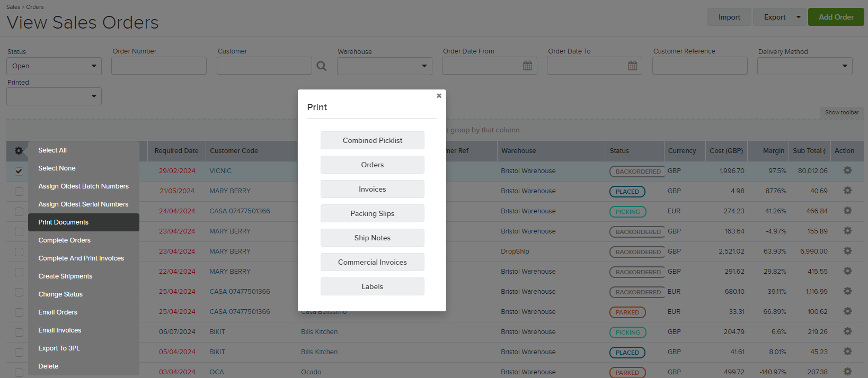Uncheck the VICNIC order checkbox

coord(19,172)
